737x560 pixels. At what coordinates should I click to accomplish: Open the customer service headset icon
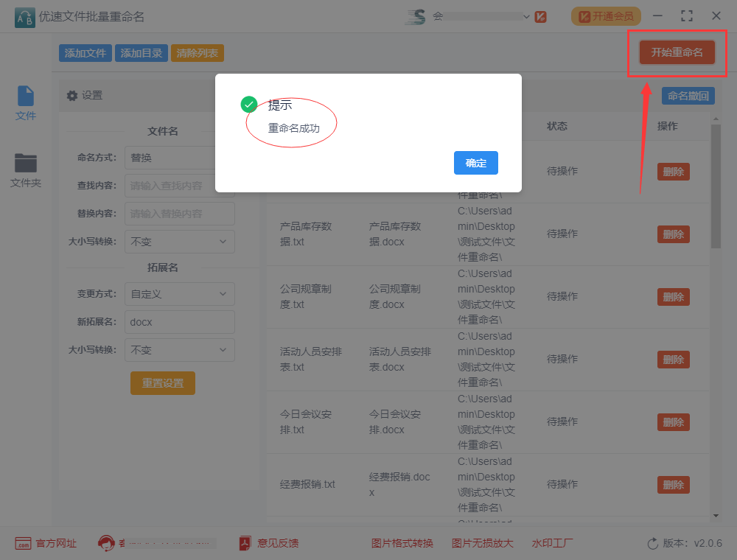click(x=106, y=544)
